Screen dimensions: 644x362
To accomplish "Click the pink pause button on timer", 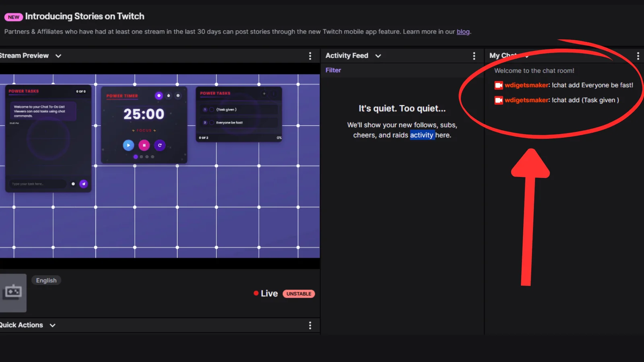I will 144,145.
